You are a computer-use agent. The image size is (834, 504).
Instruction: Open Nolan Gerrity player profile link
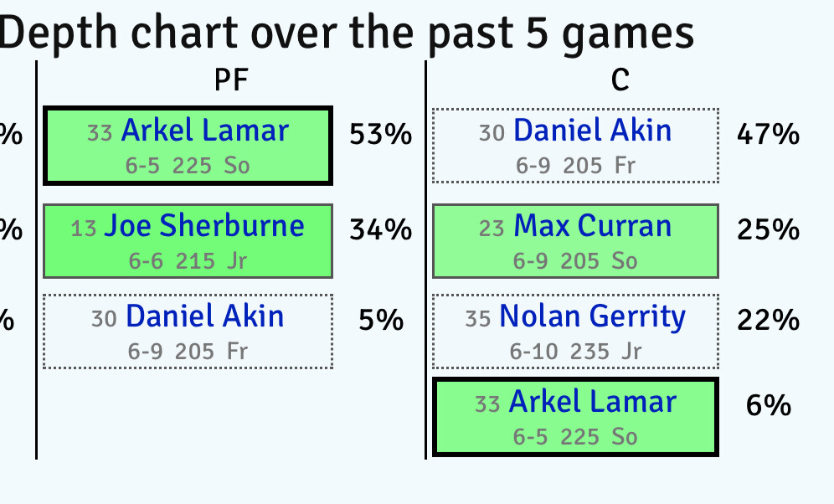point(592,316)
